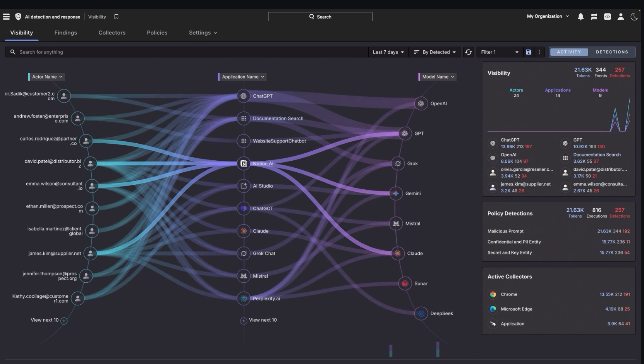Switch to the Findings tab
Viewport: 644px width, 364px height.
pyautogui.click(x=65, y=33)
